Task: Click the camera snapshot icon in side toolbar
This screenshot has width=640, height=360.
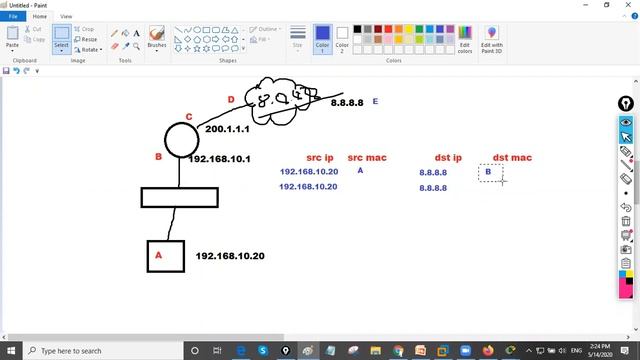Action: [626, 249]
